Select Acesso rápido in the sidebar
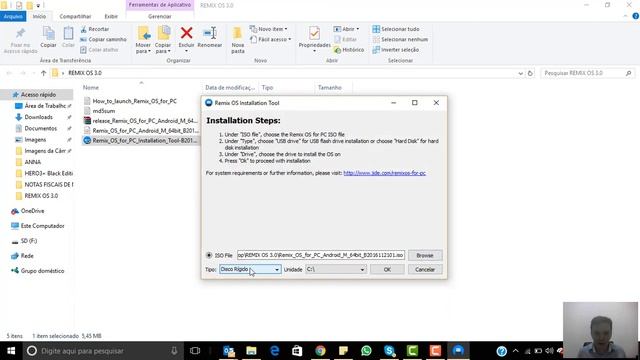Viewport: 640px width, 360px height. point(38,95)
